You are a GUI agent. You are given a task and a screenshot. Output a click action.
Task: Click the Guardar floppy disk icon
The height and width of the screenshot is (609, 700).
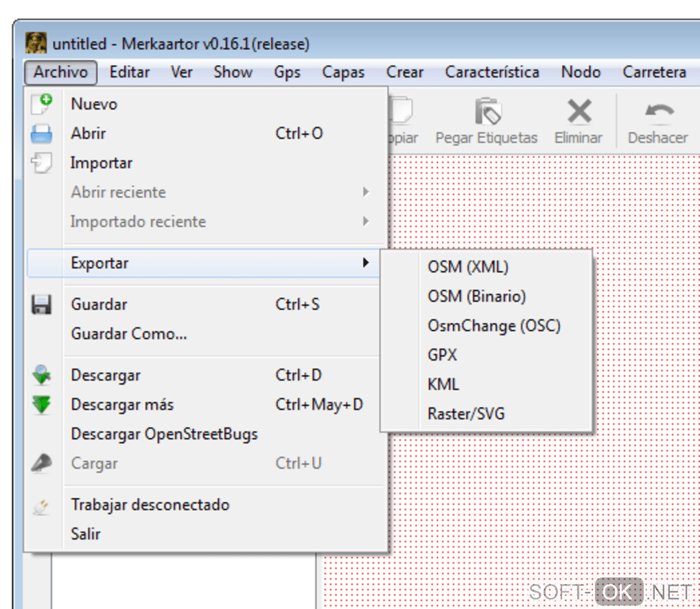[41, 304]
